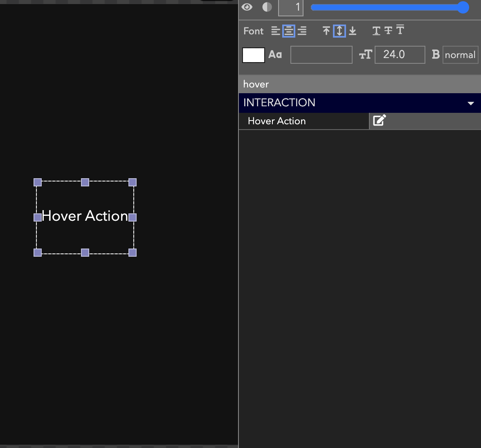Open the font weight dropdown showing normal
Screen dimensions: 481x448
tap(460, 55)
